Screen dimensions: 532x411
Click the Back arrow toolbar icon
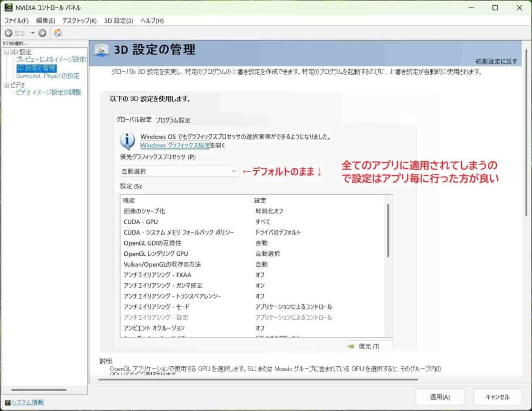point(8,33)
